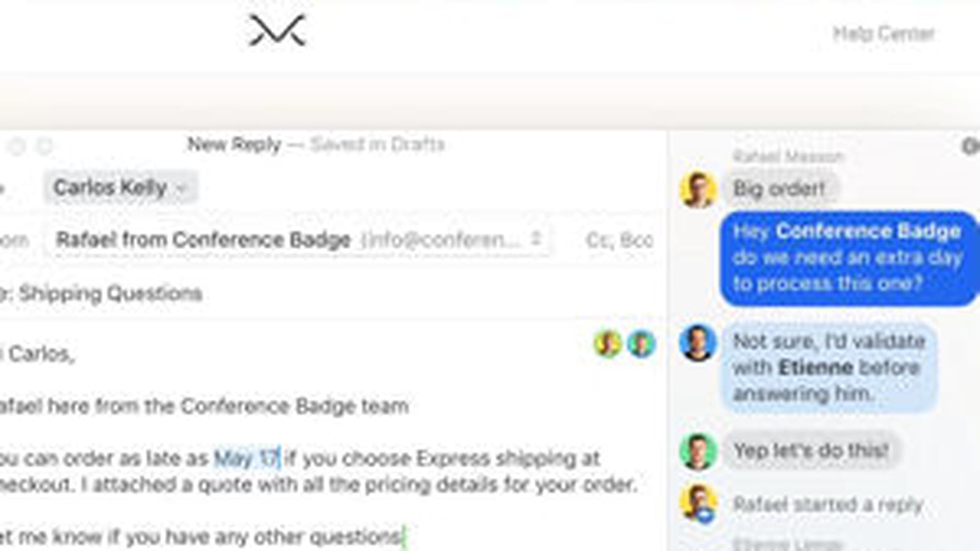Screen dimensions: 980x551
Task: Click the Big order! chat message
Action: tap(780, 189)
